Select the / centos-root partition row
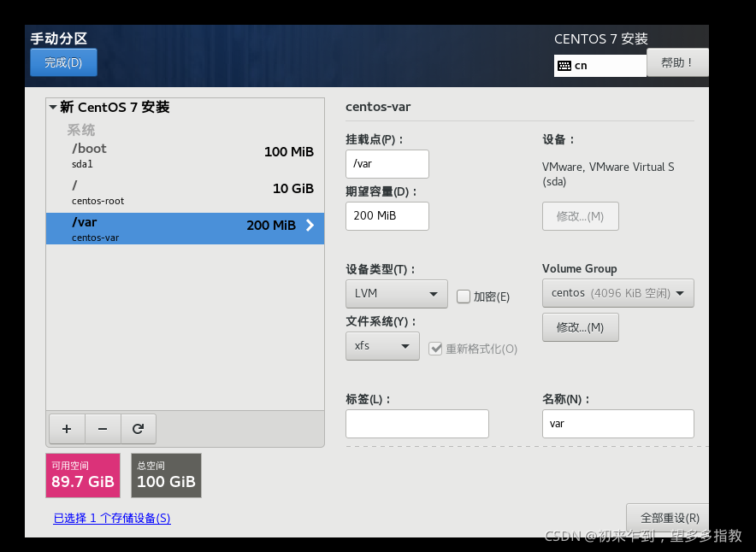 [x=185, y=192]
